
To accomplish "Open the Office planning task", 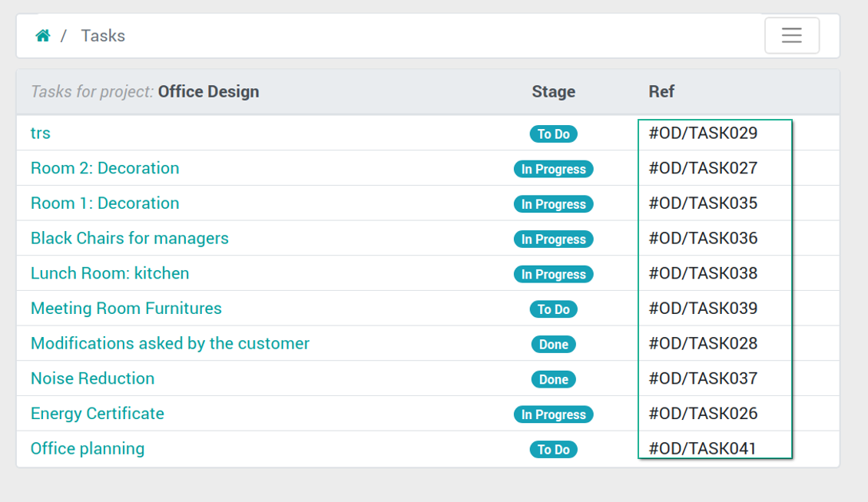I will (88, 448).
